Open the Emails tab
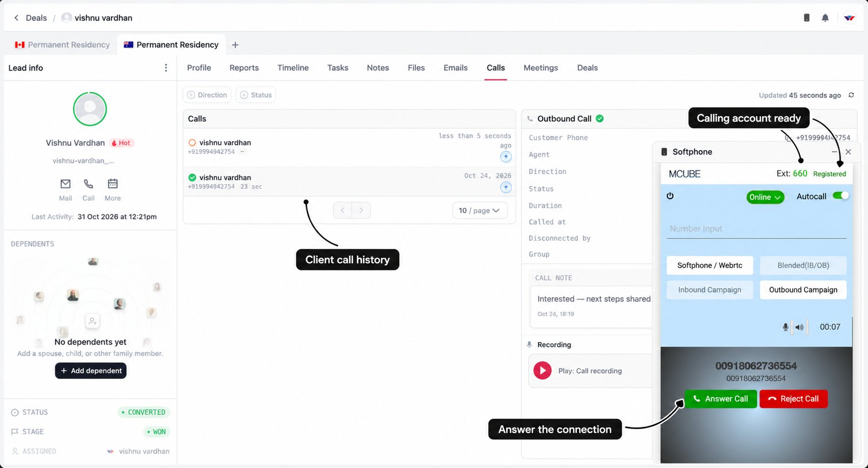 (455, 68)
